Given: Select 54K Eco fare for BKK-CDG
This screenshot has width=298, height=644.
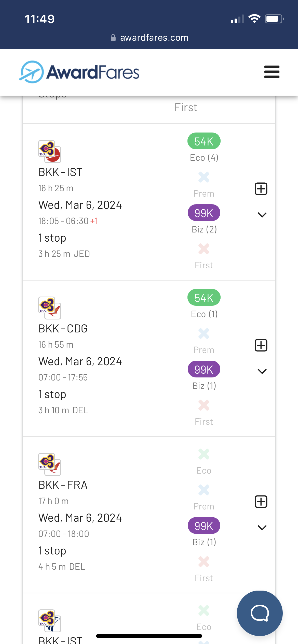Looking at the screenshot, I should click(204, 298).
